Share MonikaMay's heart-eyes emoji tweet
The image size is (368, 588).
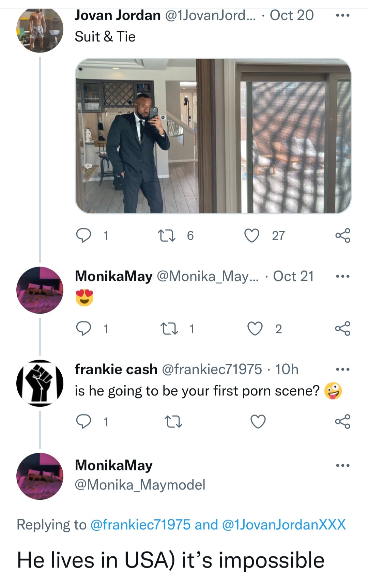click(x=342, y=329)
